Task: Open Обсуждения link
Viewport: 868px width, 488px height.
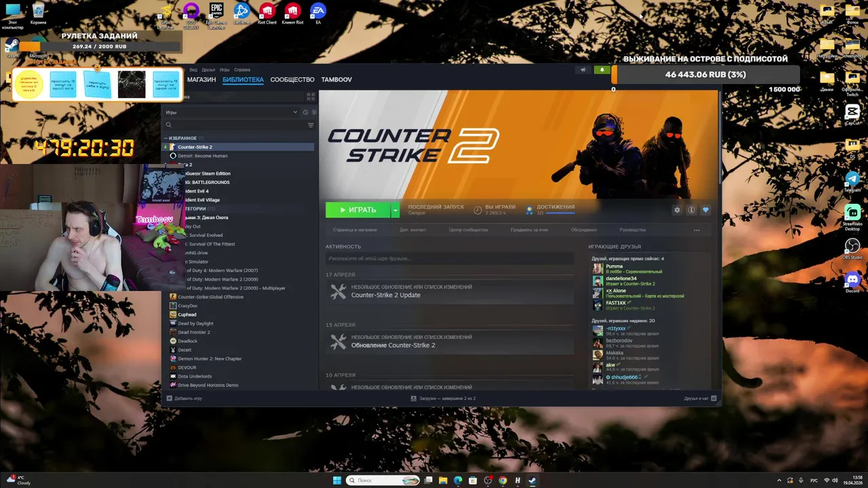Action: coord(584,230)
